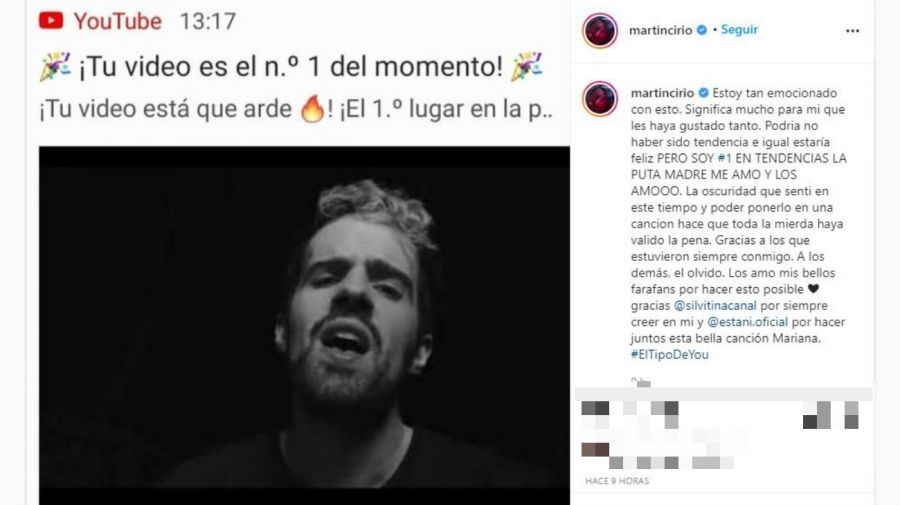Click the party popper emoji before the title
This screenshot has height=505, width=900.
click(55, 66)
